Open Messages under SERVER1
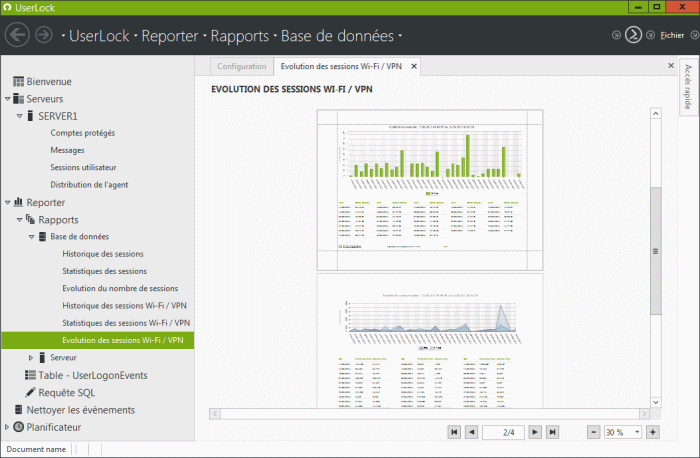The image size is (700, 458). 67,150
